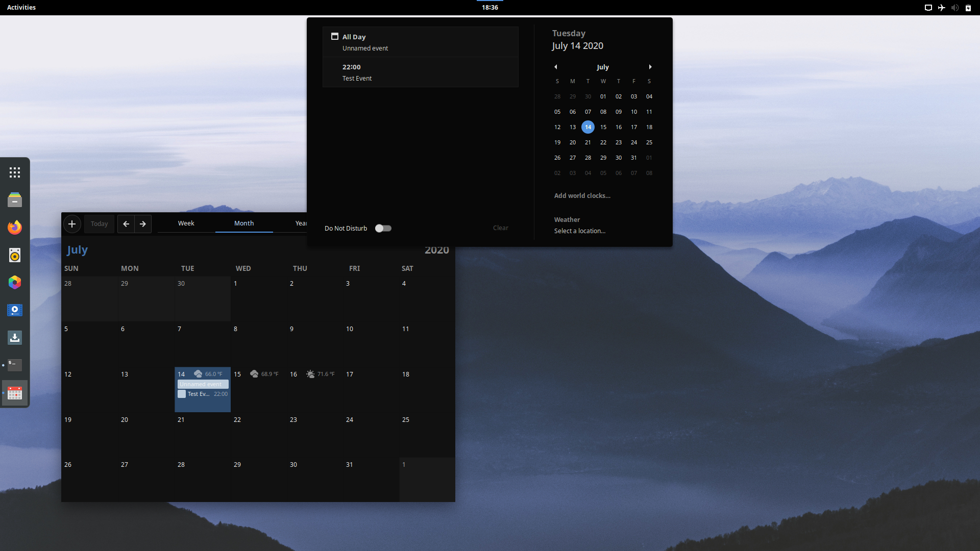This screenshot has width=980, height=551.
Task: Open Terminal from the dock
Action: coord(15,365)
